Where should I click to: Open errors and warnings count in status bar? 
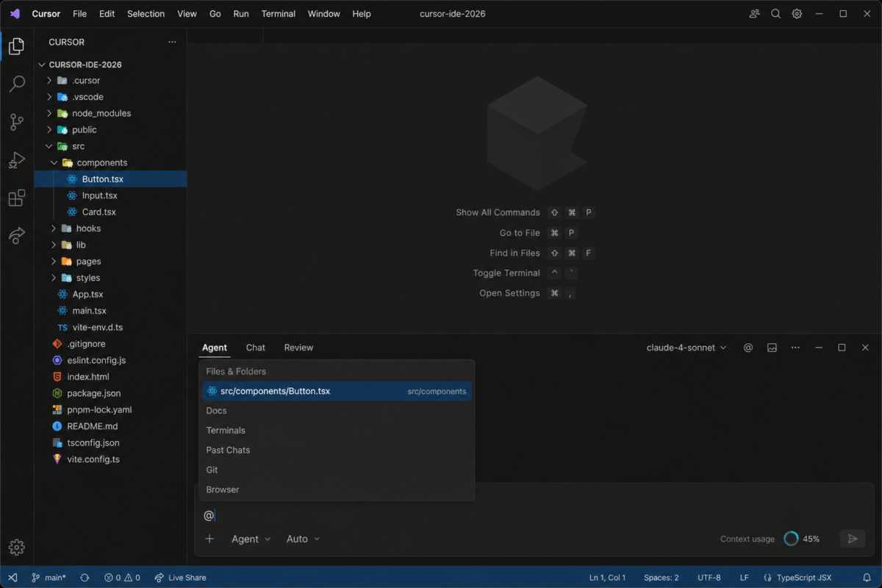pyautogui.click(x=122, y=578)
